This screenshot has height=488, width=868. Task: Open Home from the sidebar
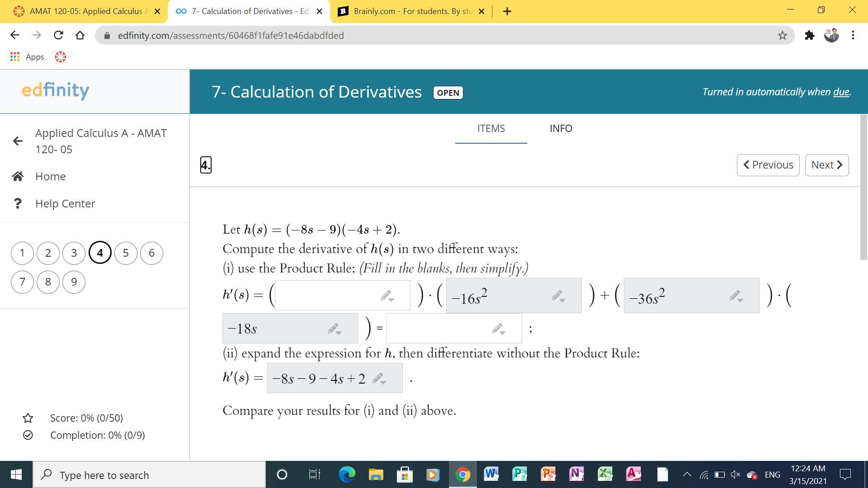(x=50, y=176)
